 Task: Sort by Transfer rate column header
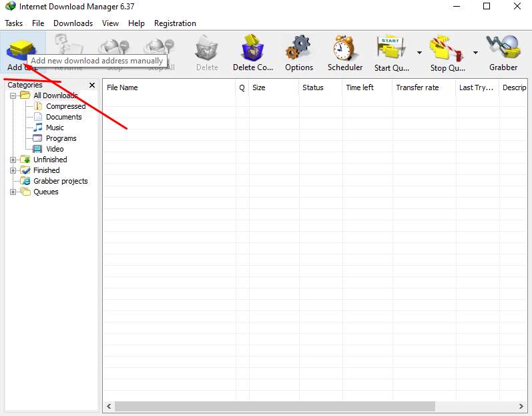pyautogui.click(x=424, y=87)
